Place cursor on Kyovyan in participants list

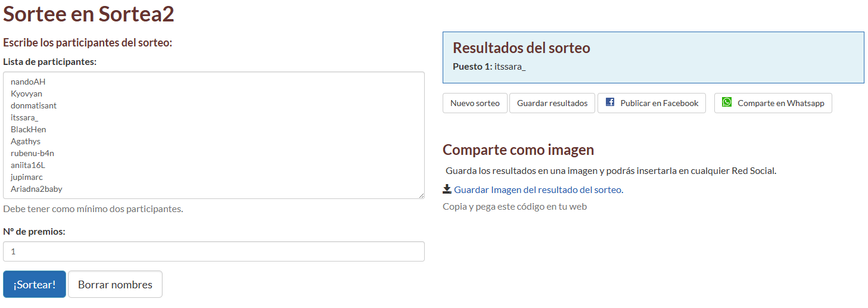point(26,94)
